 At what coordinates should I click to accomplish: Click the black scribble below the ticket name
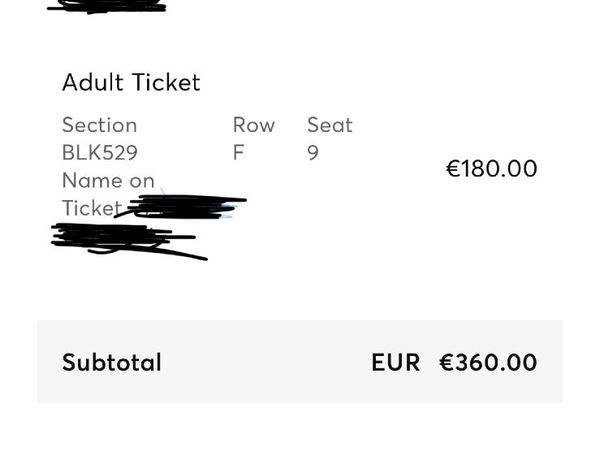pos(129,241)
